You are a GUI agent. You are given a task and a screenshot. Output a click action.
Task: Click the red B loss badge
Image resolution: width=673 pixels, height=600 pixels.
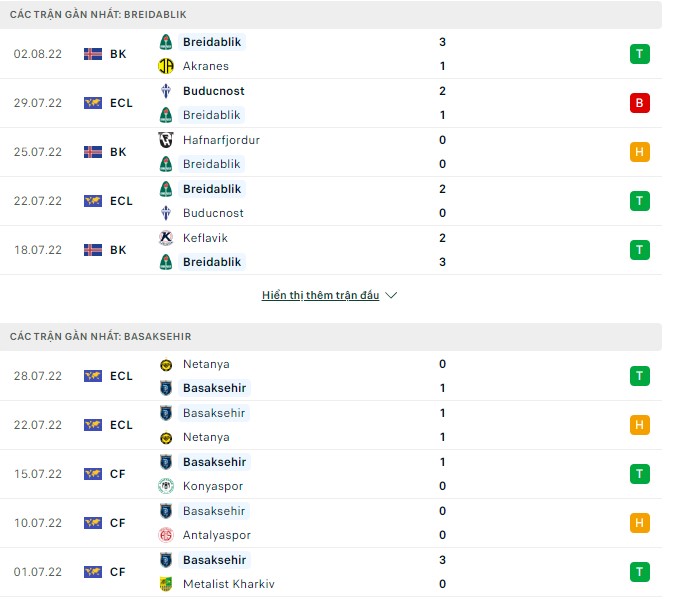[640, 103]
